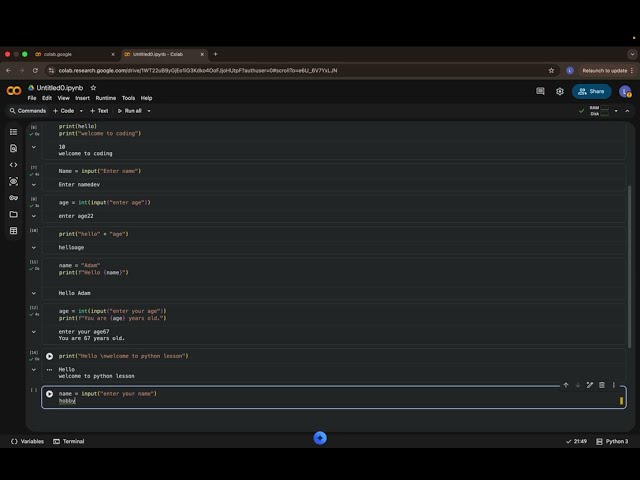
Task: Open Help menu
Action: coord(146,98)
